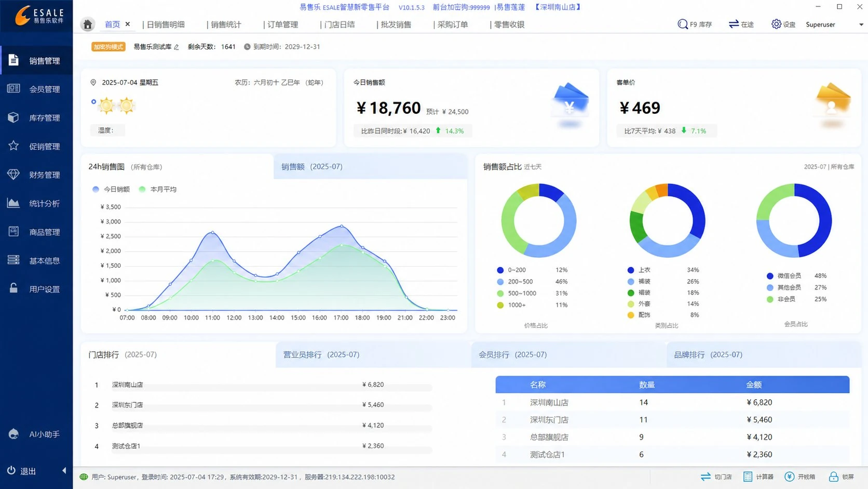868x489 pixels.
Task: Open the home icon tab
Action: pos(88,24)
